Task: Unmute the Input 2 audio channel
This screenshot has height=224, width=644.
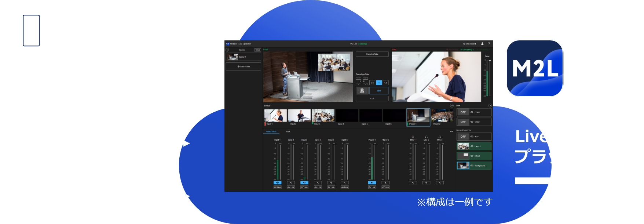Action: (291, 183)
